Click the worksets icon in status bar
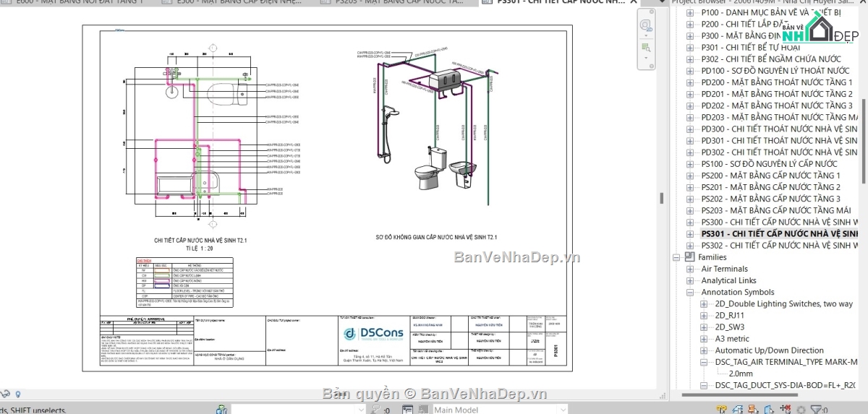Image resolution: width=868 pixels, height=414 pixels. (222, 410)
